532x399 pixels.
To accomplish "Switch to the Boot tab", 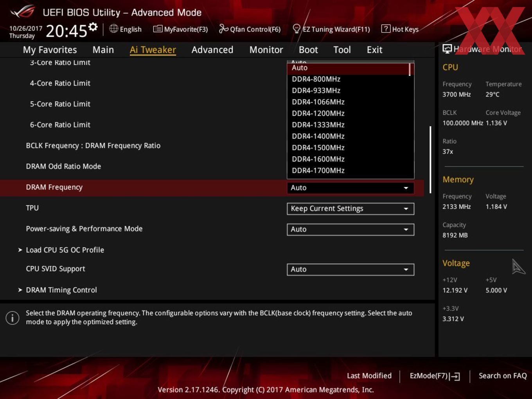I will point(308,50).
